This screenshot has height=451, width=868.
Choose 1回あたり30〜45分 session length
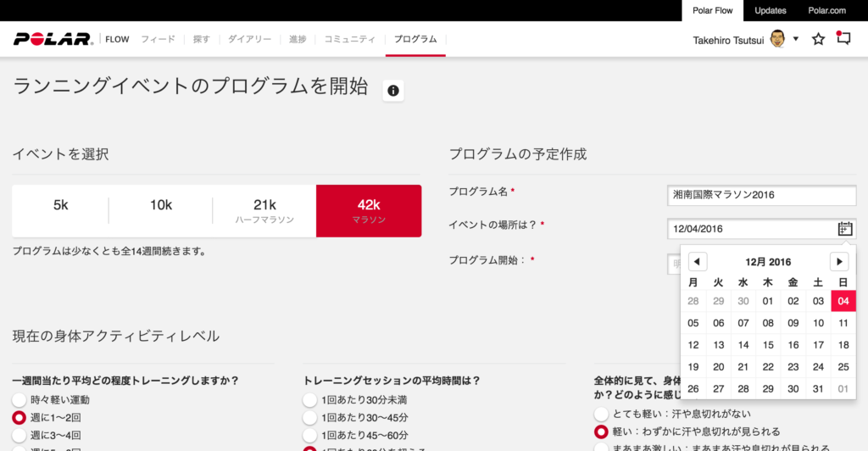pos(310,417)
